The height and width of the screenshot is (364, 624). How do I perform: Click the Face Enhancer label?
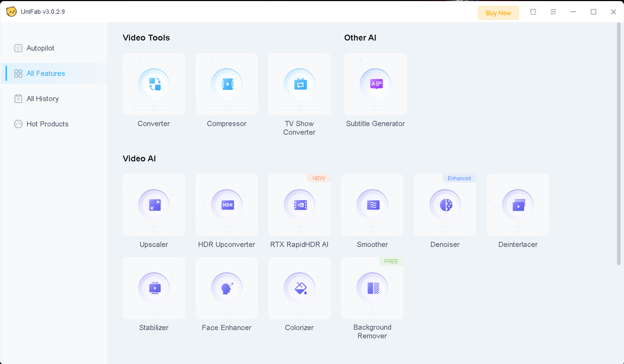pos(227,328)
